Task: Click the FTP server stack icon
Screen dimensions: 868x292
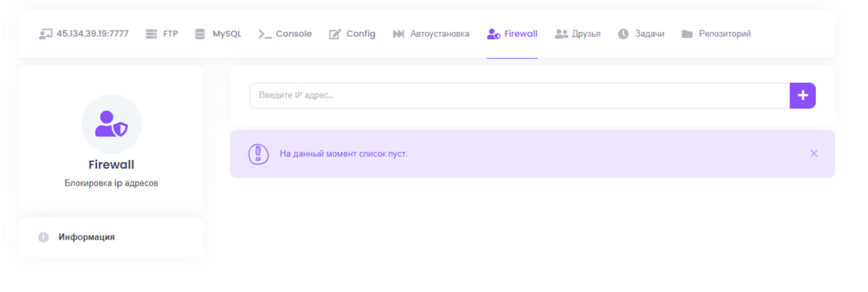Action: [x=151, y=34]
